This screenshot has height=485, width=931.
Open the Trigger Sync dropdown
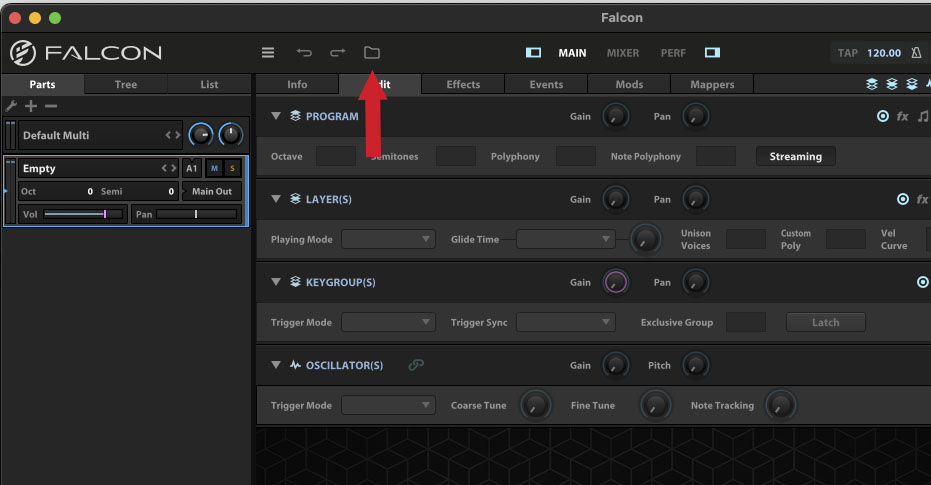[x=566, y=322]
